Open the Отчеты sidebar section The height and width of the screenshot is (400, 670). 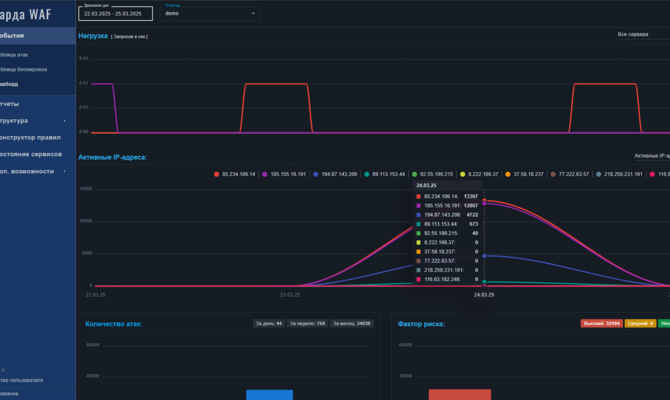(9, 104)
